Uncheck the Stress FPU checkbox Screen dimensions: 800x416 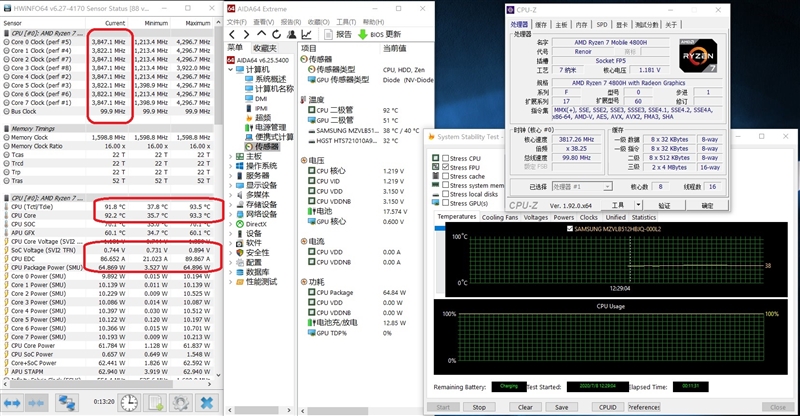coord(445,167)
